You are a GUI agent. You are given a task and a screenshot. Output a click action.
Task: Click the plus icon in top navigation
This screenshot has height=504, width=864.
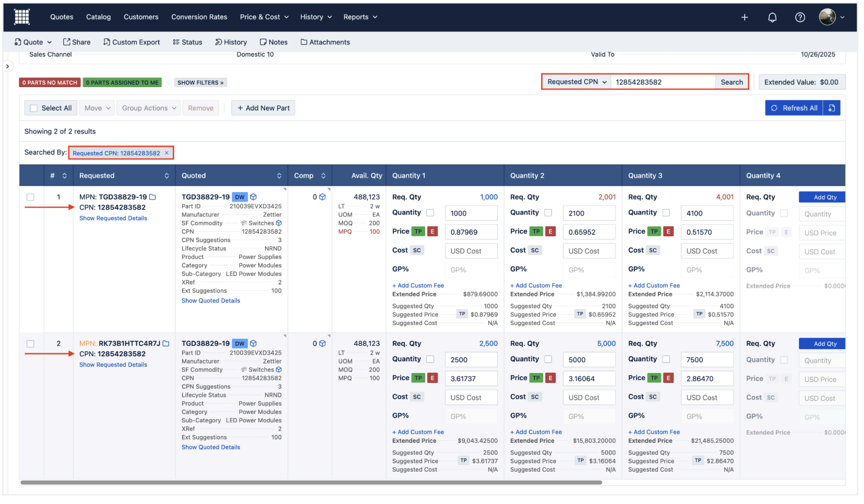[745, 17]
